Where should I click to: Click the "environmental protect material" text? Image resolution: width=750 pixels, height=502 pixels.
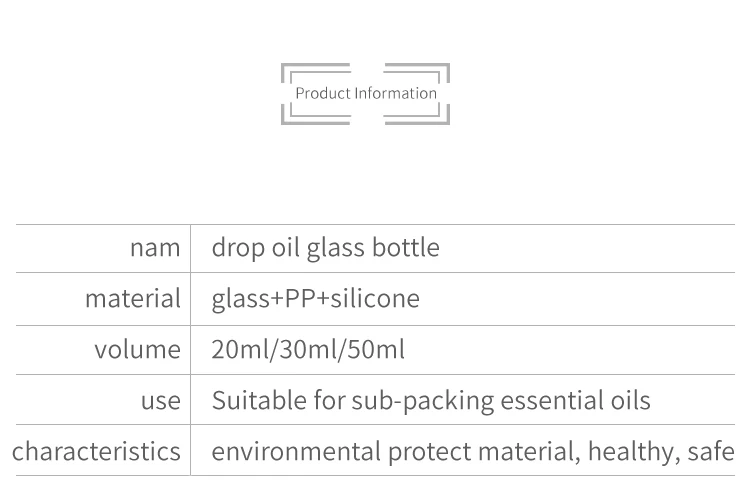[394, 451]
